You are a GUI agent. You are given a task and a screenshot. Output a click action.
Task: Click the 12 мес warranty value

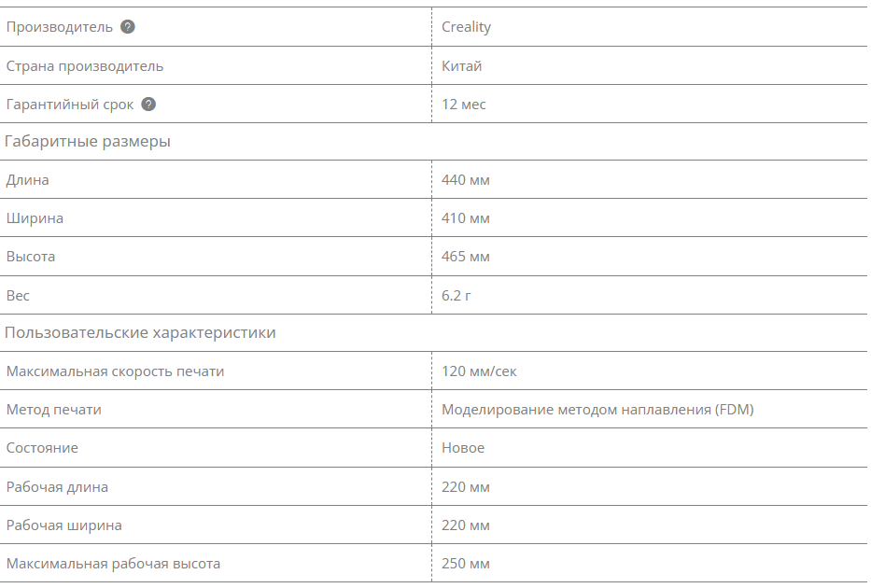tap(463, 105)
